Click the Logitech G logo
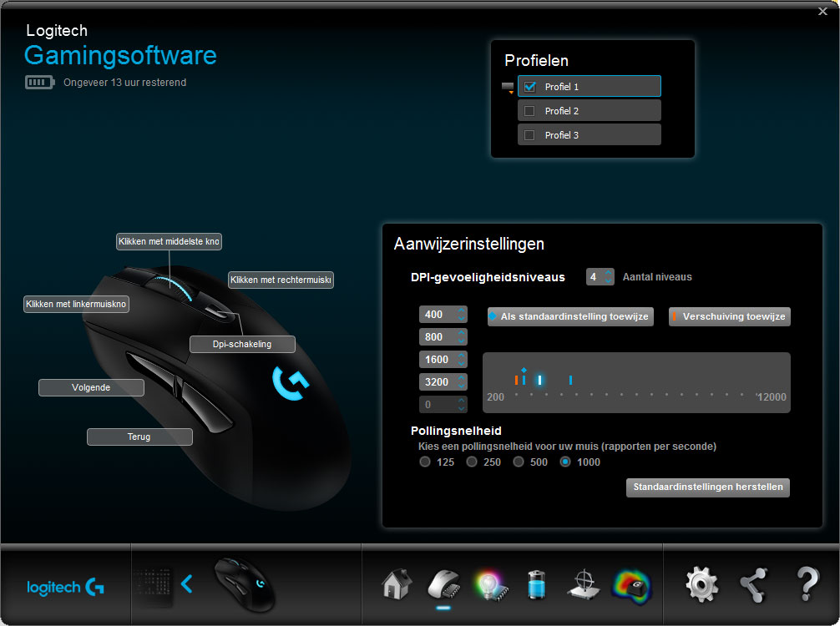Viewport: 840px width, 626px height. click(x=65, y=587)
